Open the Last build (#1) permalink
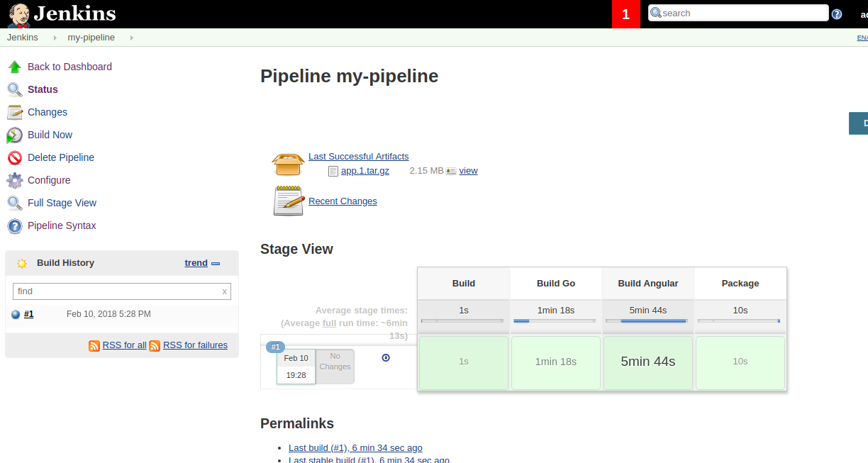This screenshot has height=463, width=868. pyautogui.click(x=355, y=448)
